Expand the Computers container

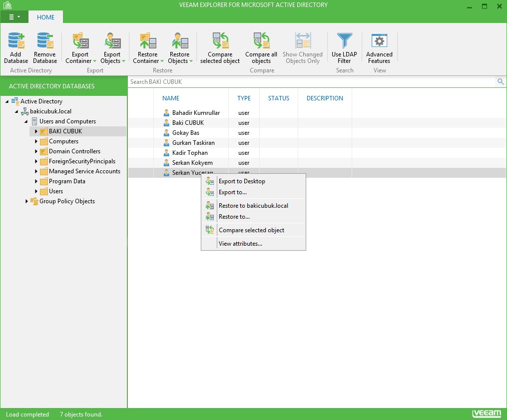click(36, 141)
